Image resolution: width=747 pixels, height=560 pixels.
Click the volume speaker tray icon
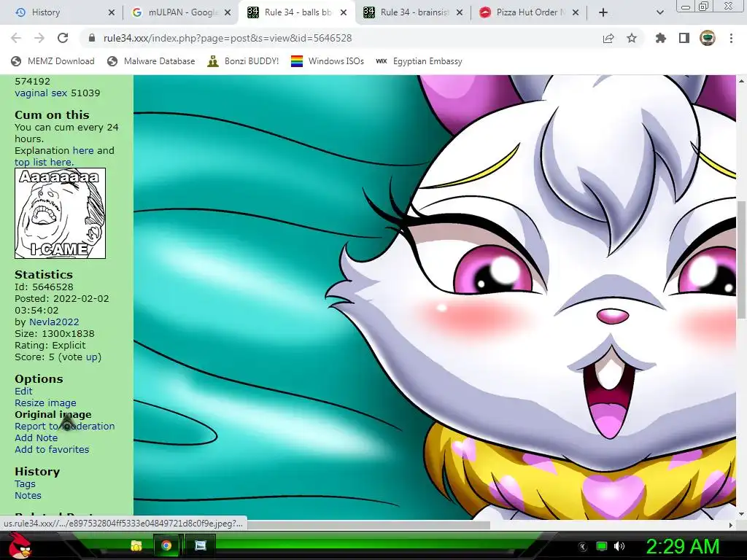(x=619, y=546)
